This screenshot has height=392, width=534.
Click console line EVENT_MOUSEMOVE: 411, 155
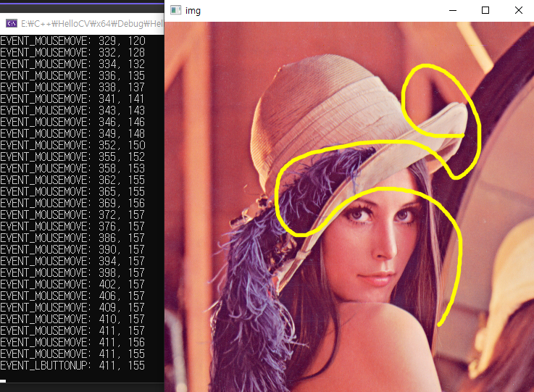point(72,354)
